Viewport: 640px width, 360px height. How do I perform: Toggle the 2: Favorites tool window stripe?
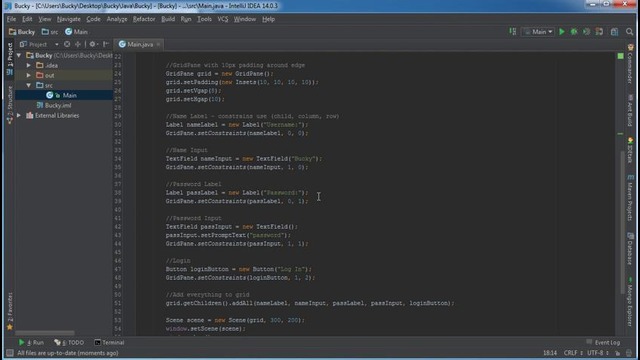click(10, 311)
